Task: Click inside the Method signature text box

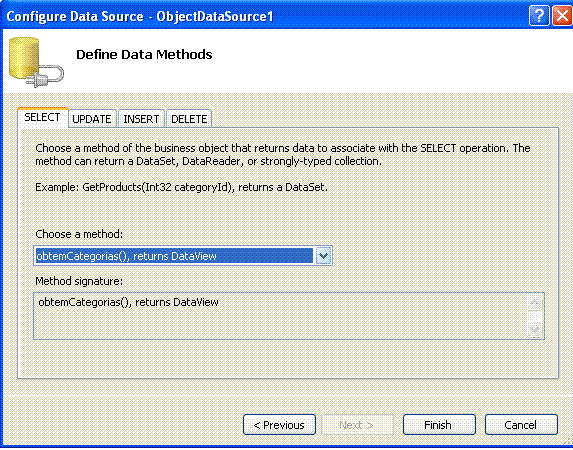Action: click(280, 316)
